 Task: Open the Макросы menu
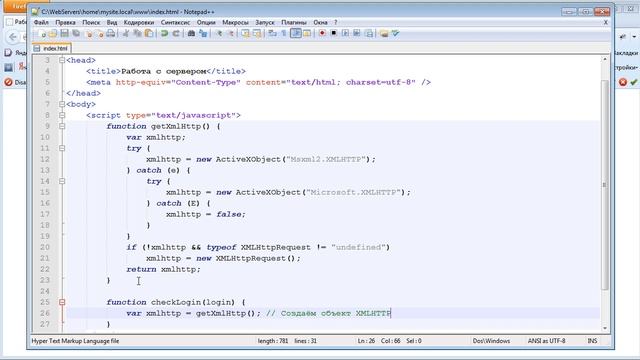[235, 22]
